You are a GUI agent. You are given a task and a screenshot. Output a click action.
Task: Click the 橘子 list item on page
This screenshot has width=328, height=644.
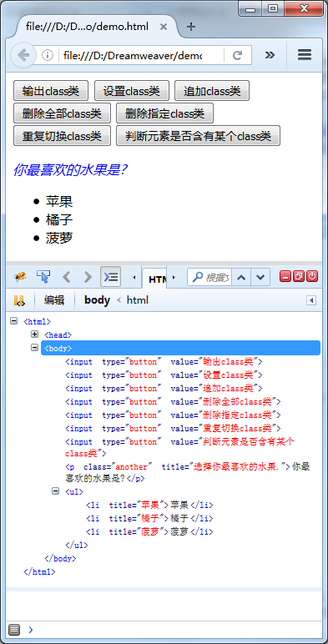59,219
